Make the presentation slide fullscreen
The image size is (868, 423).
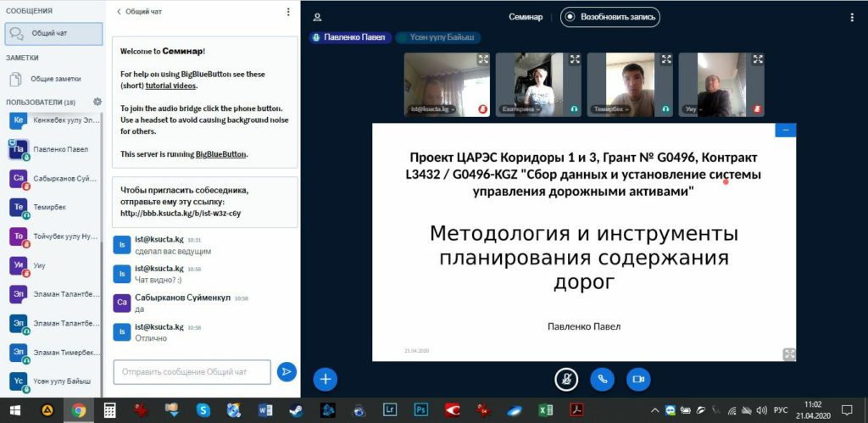coord(788,353)
